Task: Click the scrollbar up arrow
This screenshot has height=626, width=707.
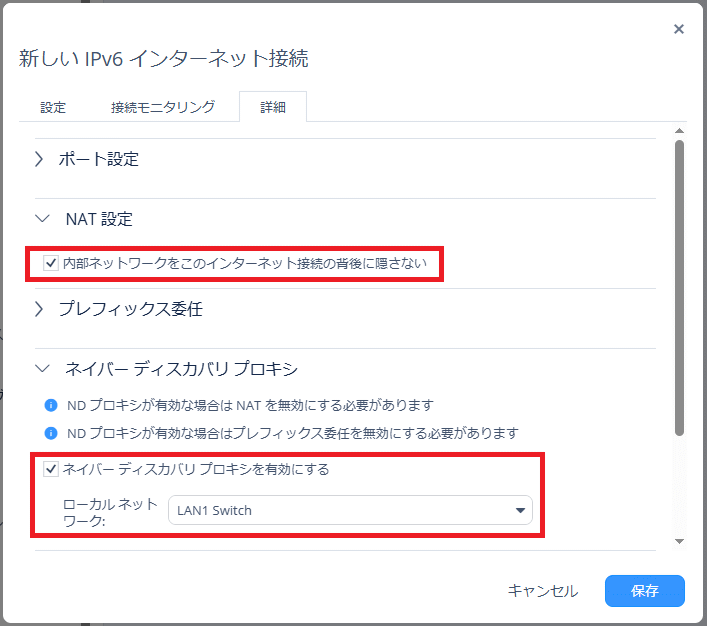Action: [680, 131]
